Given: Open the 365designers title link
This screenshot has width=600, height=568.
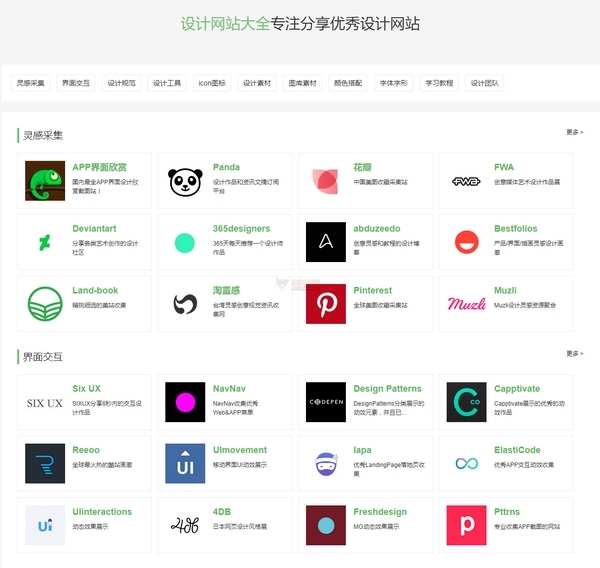Looking at the screenshot, I should pyautogui.click(x=241, y=229).
